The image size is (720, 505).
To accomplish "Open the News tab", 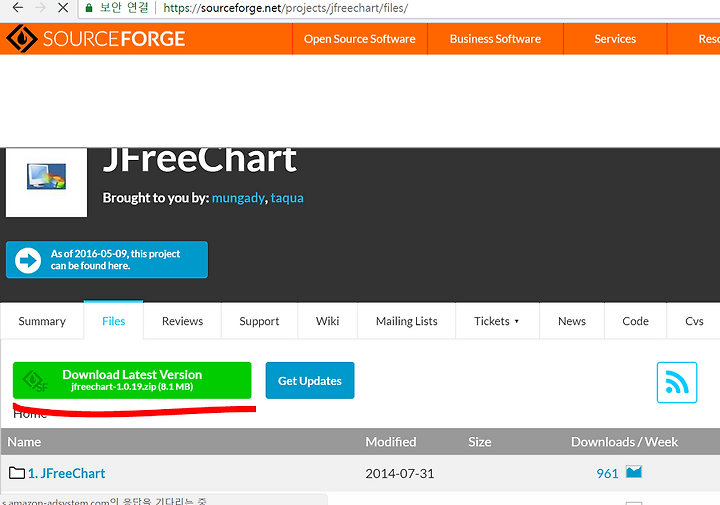I will tap(572, 321).
